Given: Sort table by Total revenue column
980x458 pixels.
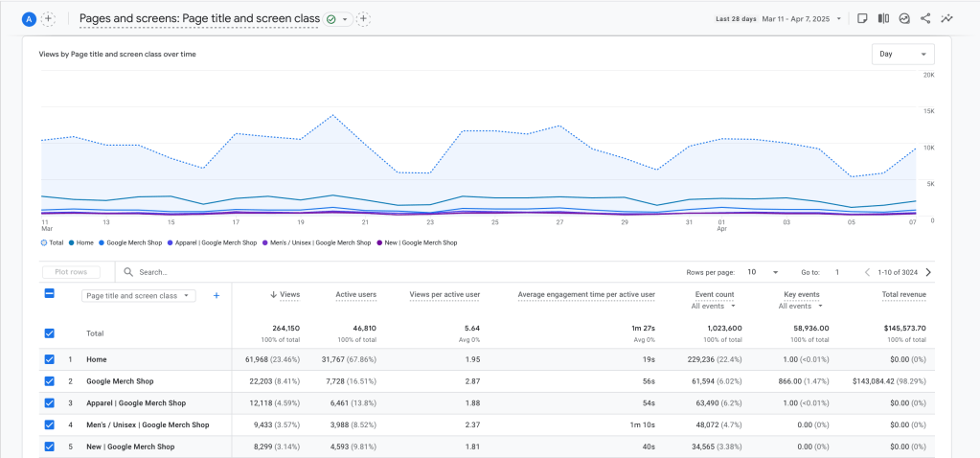Looking at the screenshot, I should tap(903, 295).
